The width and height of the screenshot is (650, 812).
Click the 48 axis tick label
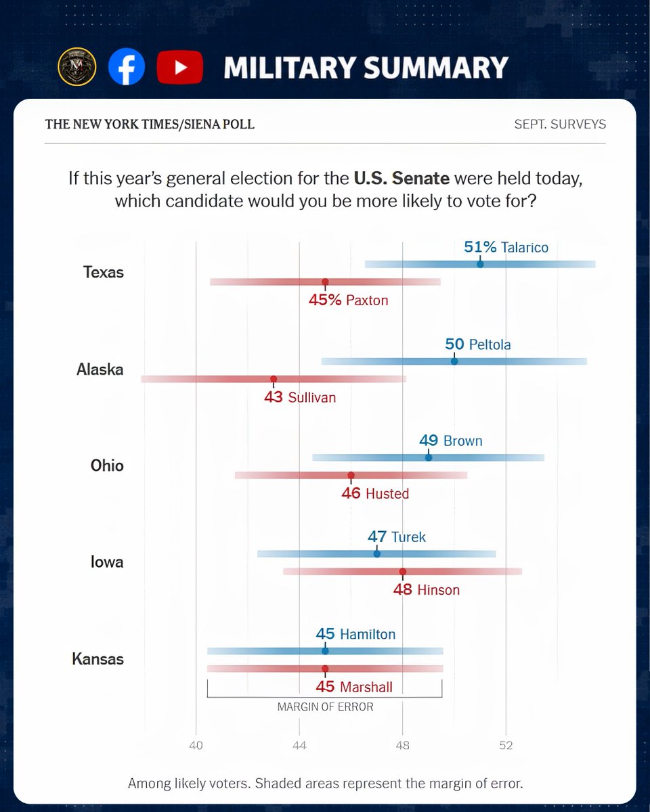point(403,746)
